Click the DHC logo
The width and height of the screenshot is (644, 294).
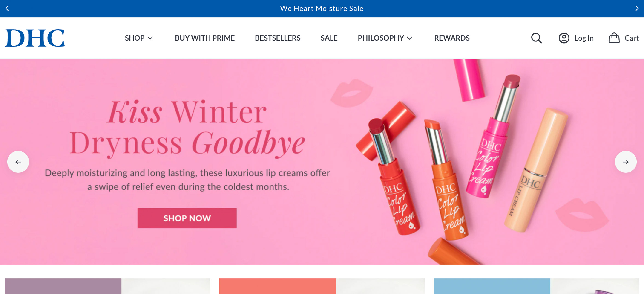[x=35, y=38]
